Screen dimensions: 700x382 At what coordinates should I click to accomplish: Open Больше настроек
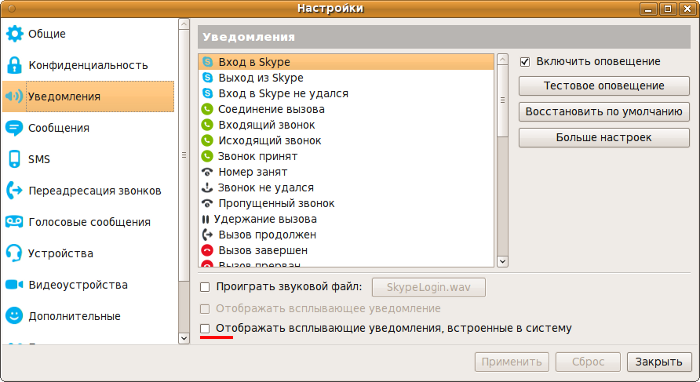604,137
